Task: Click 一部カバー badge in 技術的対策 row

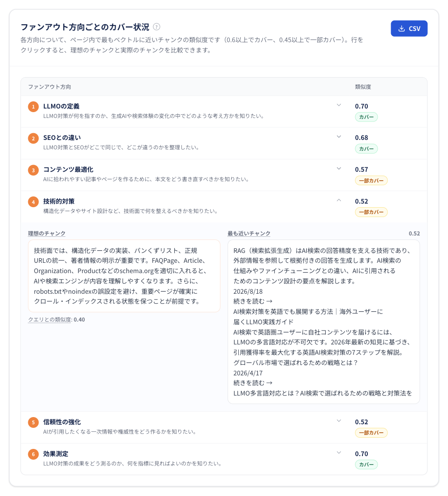Action: point(371,212)
